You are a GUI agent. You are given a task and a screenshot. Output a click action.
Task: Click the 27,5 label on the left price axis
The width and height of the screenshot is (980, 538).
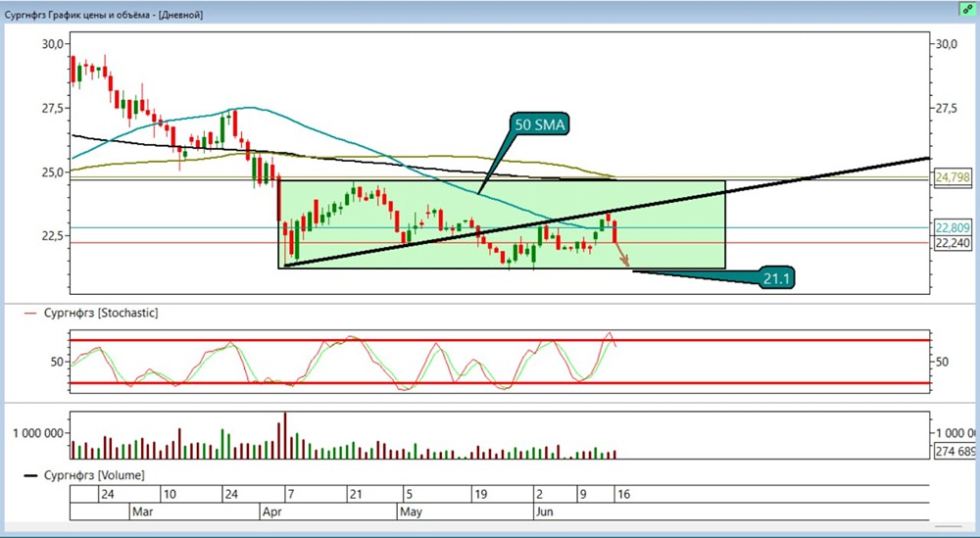point(53,108)
